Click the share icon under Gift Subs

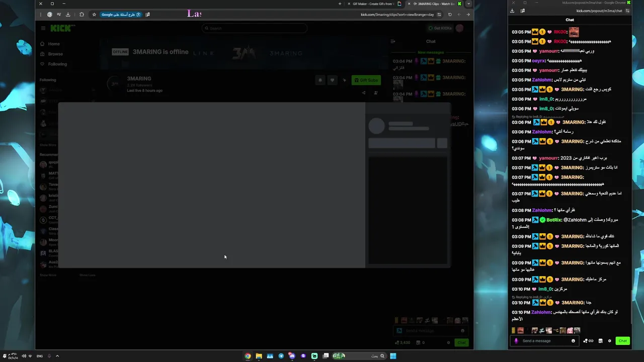tap(364, 93)
